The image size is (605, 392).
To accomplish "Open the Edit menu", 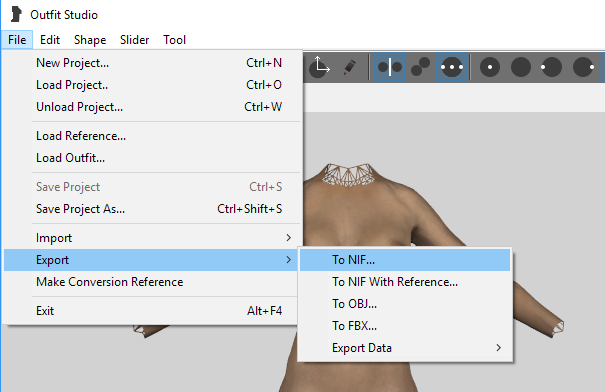I will click(x=50, y=40).
